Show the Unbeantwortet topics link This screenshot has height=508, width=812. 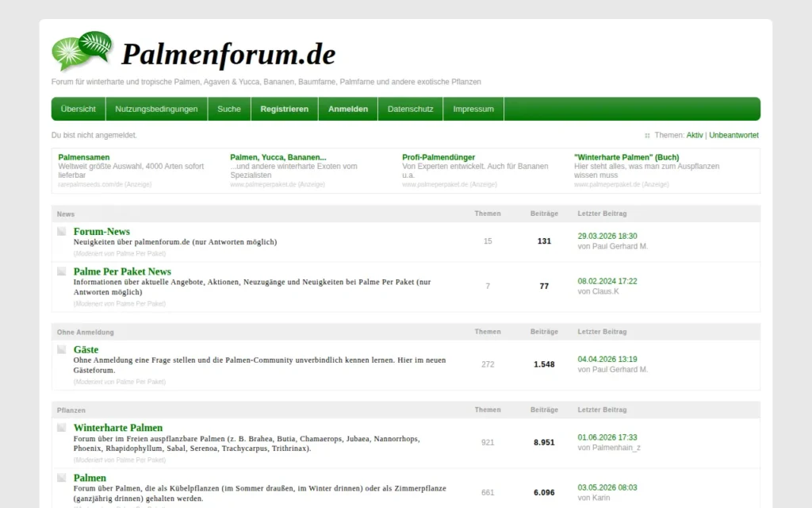733,135
